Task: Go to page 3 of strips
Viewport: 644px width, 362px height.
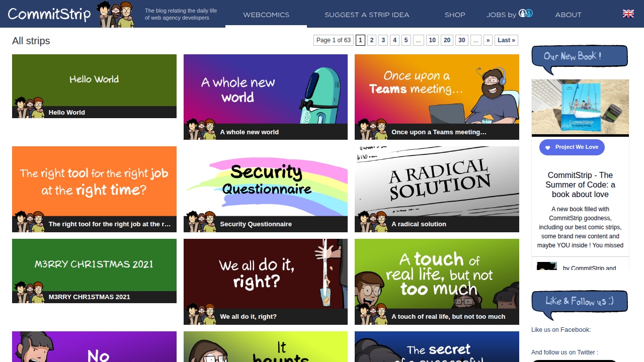Action: click(383, 40)
